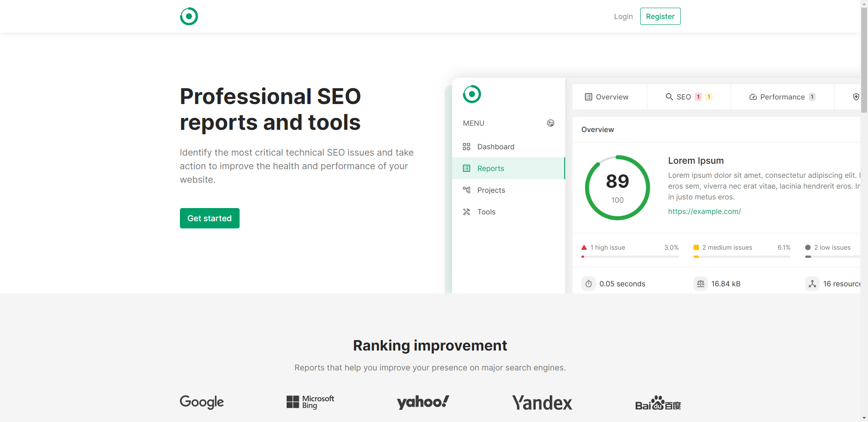Open the https://example.com/ link
The width and height of the screenshot is (868, 422).
tap(704, 211)
